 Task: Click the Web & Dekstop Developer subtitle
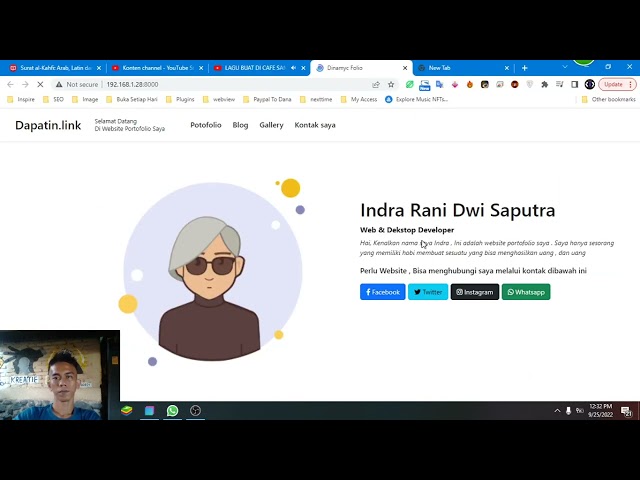[407, 230]
